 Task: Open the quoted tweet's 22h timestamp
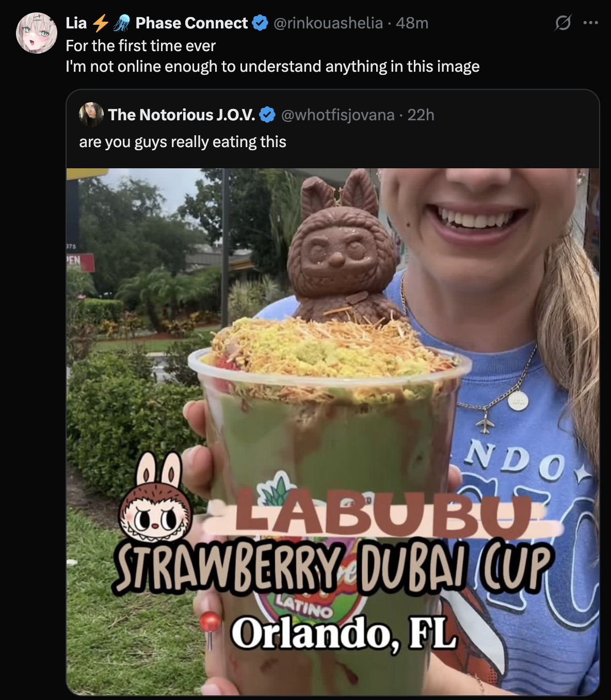421,115
